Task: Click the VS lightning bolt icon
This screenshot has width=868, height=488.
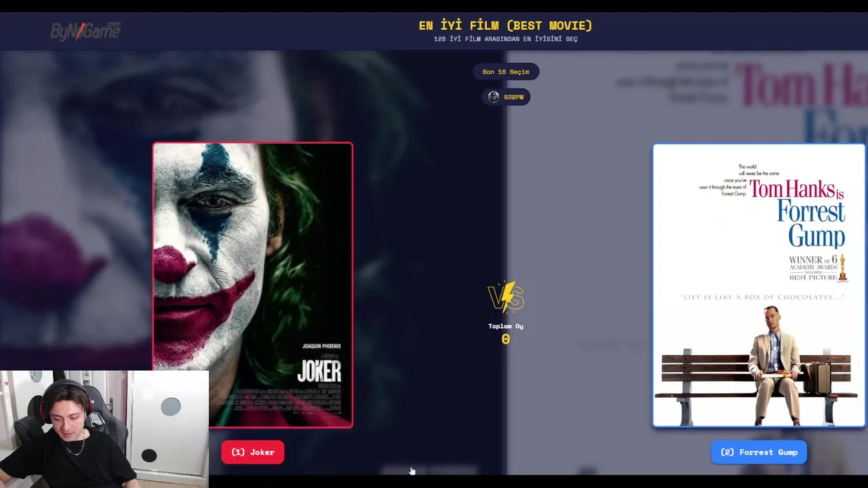Action: (506, 297)
